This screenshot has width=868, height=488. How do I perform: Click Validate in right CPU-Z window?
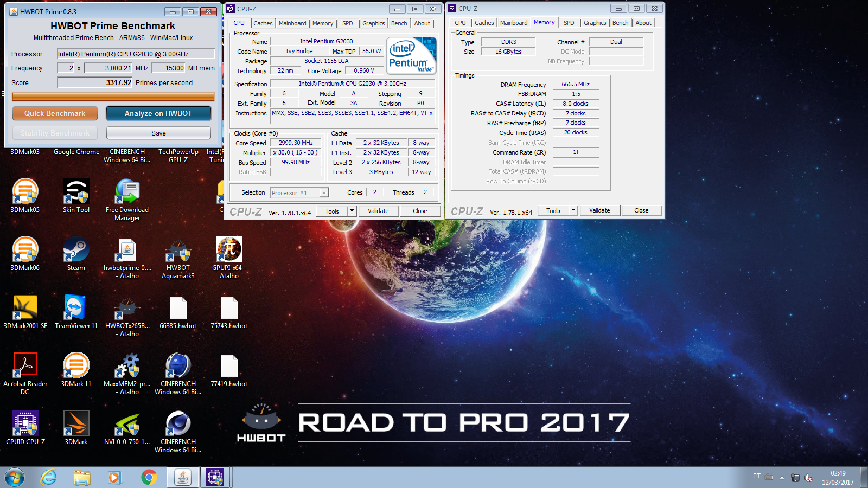click(x=599, y=210)
